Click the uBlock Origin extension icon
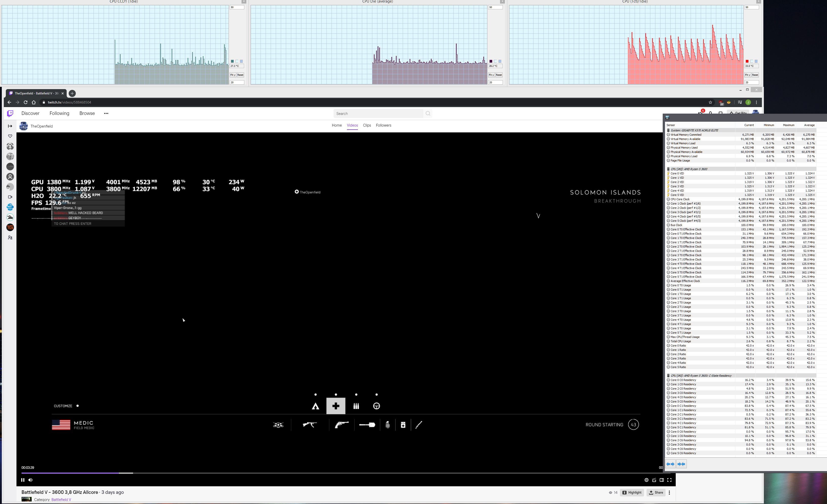827x504 pixels. [721, 102]
